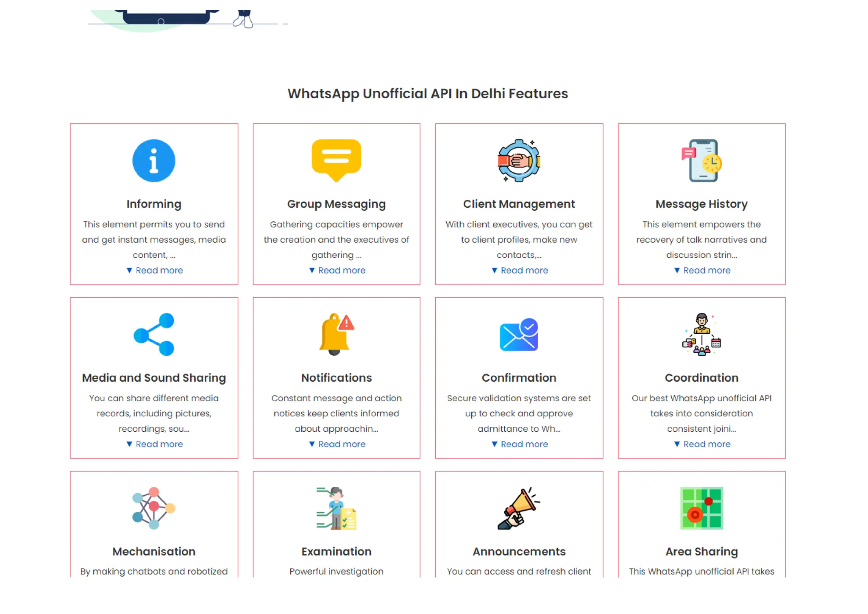Click the Area Sharing green map icon
Image resolution: width=868 pixels, height=614 pixels.
point(701,508)
